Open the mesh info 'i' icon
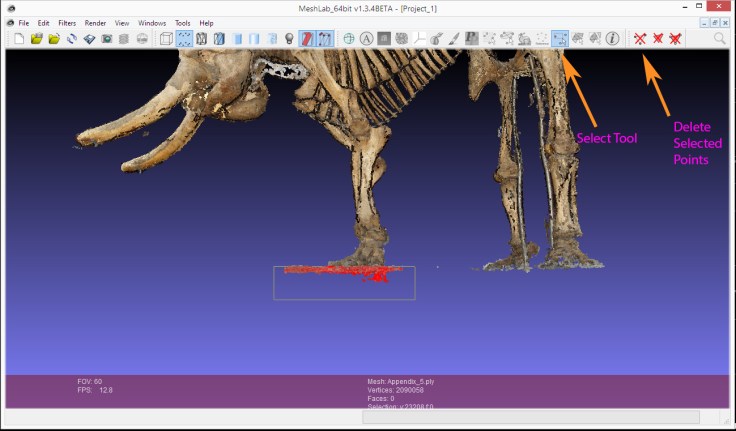Viewport: 736px width, 431px height. (613, 39)
